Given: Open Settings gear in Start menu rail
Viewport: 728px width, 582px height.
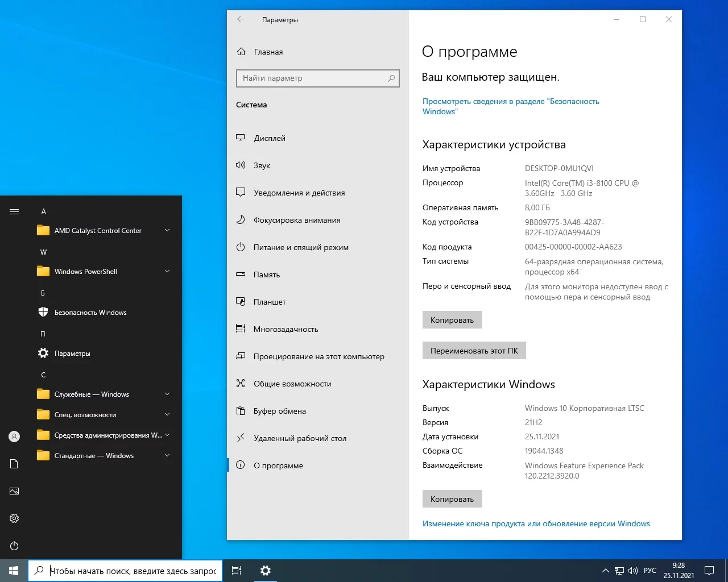Looking at the screenshot, I should tap(14, 518).
